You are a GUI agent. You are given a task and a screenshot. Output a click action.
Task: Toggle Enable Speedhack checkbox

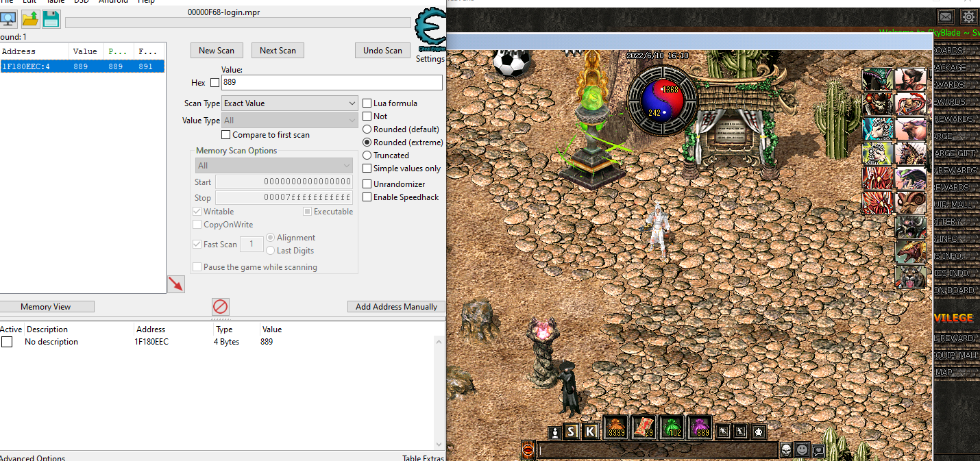367,197
